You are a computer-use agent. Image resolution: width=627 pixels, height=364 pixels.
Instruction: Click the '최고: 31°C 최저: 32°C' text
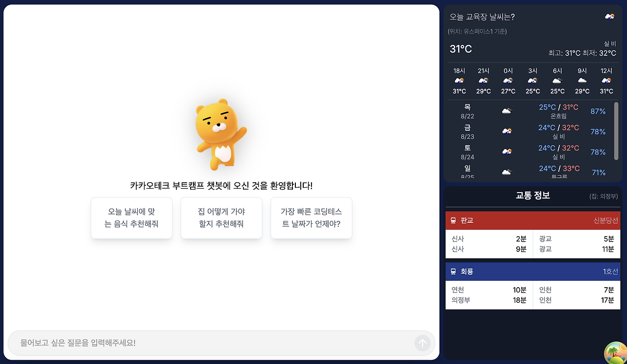tap(582, 53)
